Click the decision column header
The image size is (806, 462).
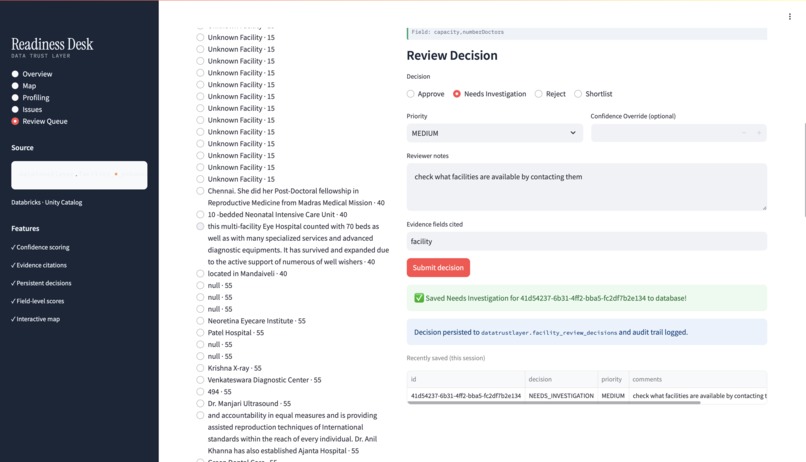(x=561, y=379)
